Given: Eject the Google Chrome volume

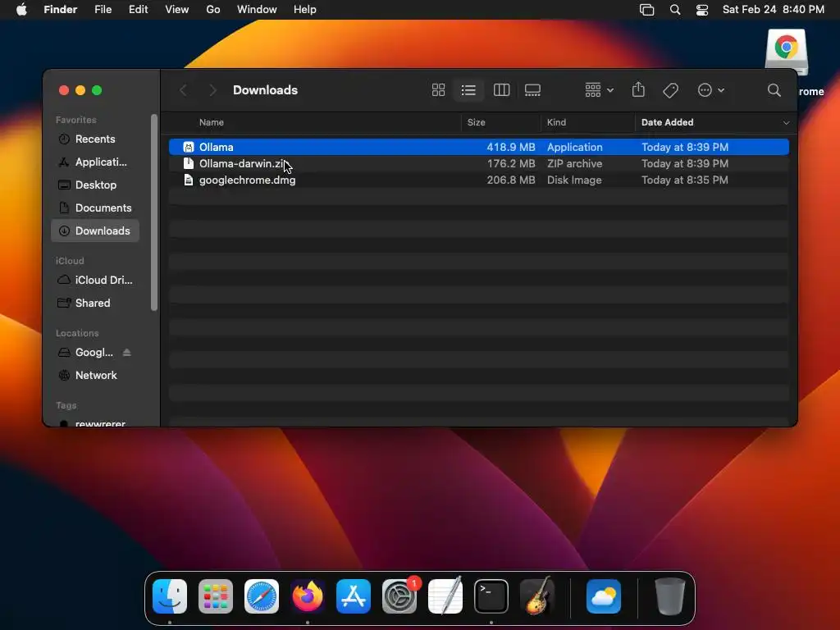Looking at the screenshot, I should (x=127, y=353).
